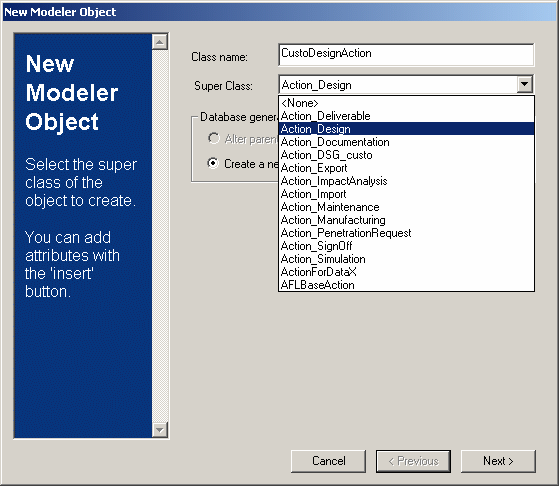The width and height of the screenshot is (559, 486).
Task: Choose Action_ImpactAnalysis super class
Action: pos(406,181)
